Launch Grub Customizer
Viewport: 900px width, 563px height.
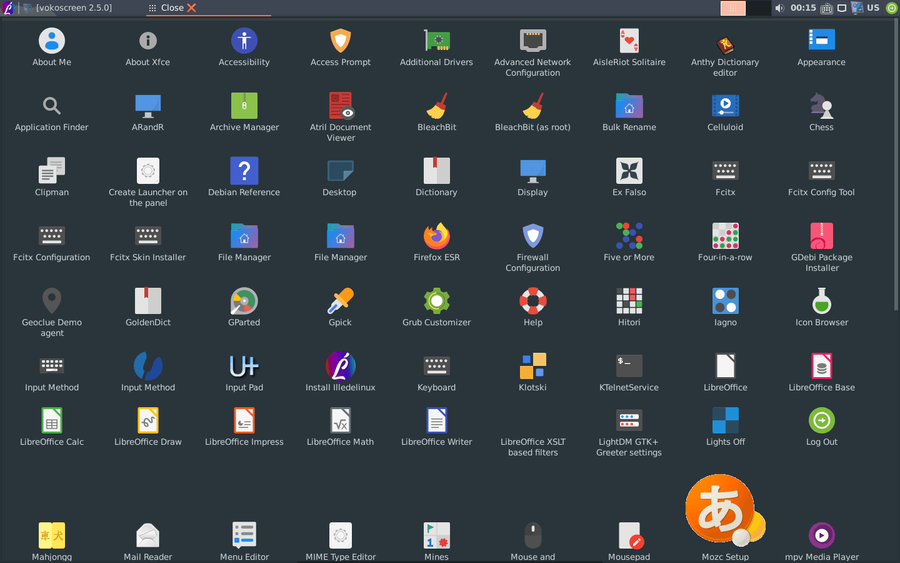[436, 307]
